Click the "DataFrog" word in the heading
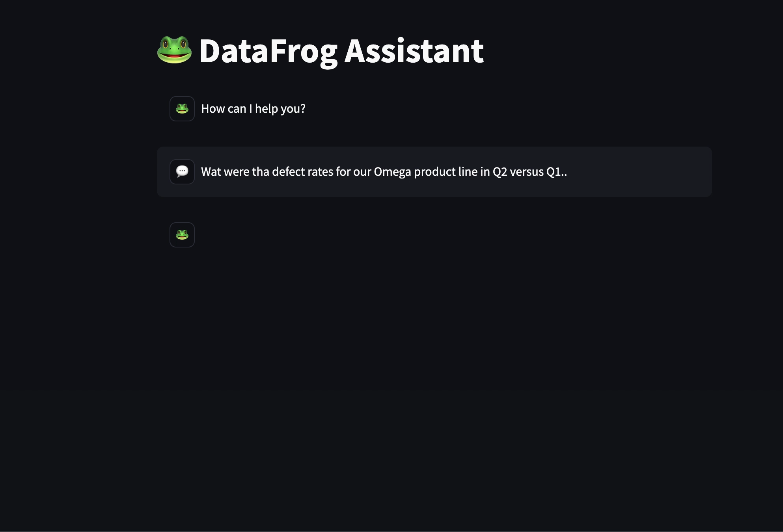 pyautogui.click(x=268, y=51)
